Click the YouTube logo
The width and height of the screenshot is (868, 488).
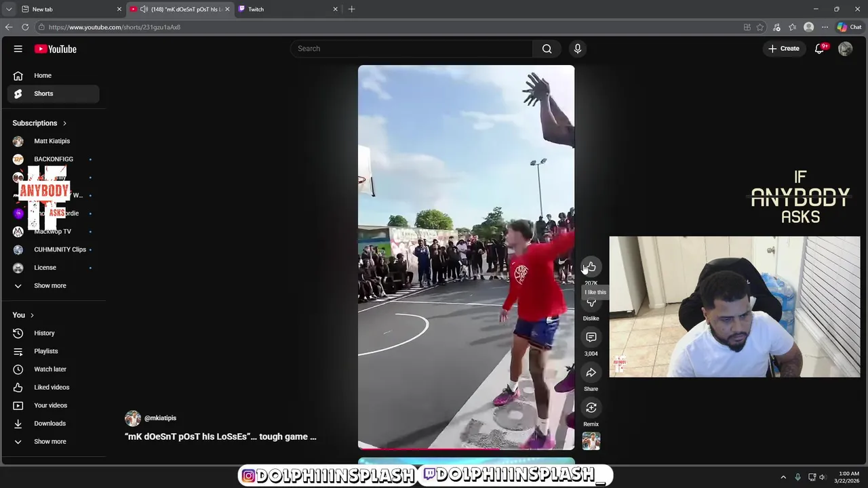(x=56, y=49)
